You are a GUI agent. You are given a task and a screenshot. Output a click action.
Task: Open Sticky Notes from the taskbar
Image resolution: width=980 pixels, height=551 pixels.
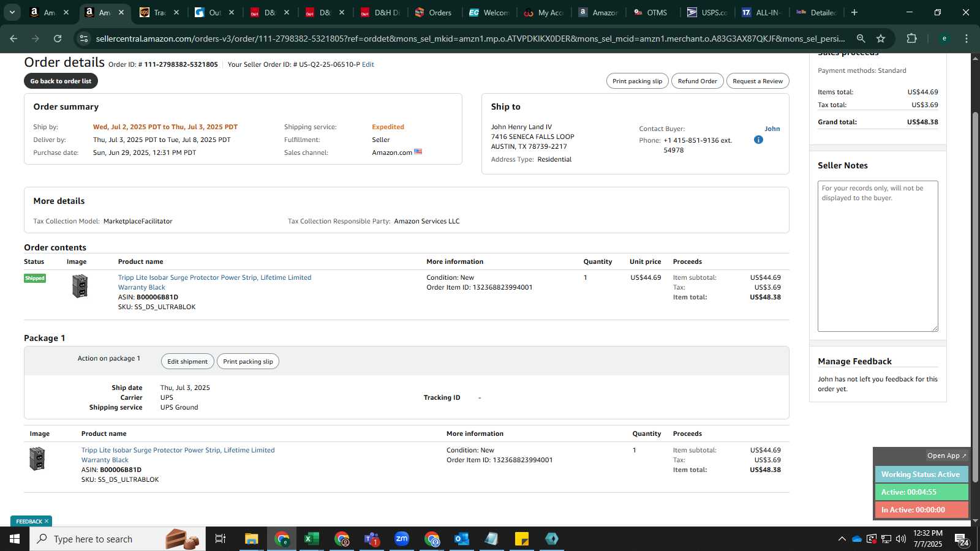tap(522, 539)
